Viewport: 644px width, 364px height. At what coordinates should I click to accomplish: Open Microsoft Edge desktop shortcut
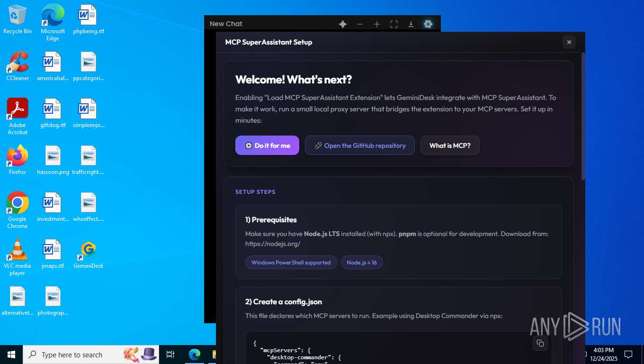point(53,22)
